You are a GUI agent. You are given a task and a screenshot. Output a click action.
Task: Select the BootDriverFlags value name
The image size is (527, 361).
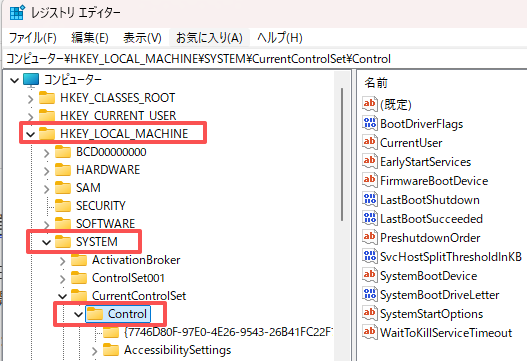[x=421, y=124]
